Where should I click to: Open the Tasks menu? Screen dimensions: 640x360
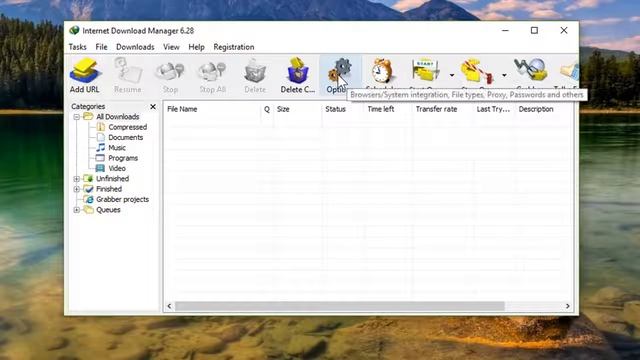[x=78, y=47]
